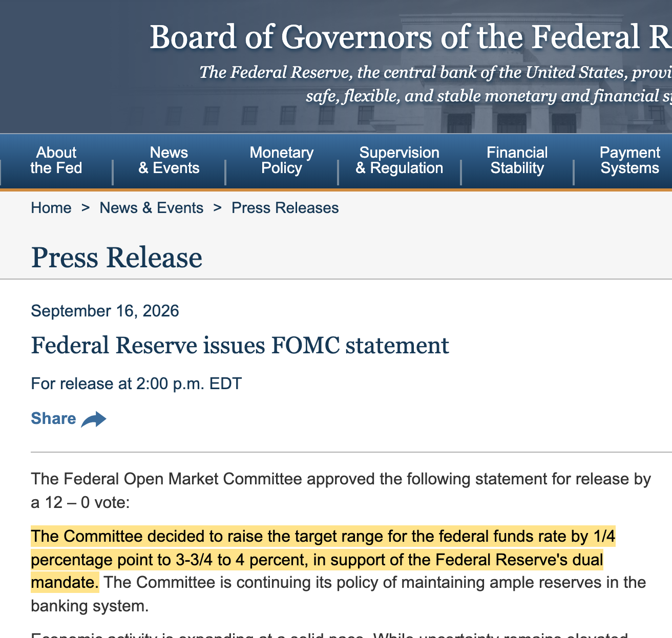Click the September 16, 2026 date
The width and height of the screenshot is (672, 638).
coord(105,311)
